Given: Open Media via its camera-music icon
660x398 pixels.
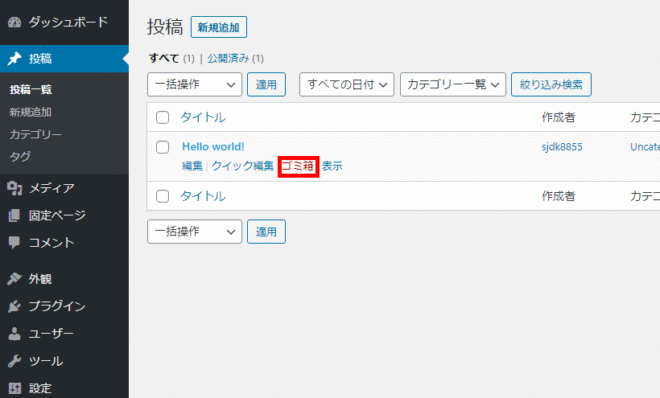Looking at the screenshot, I should click(x=14, y=188).
